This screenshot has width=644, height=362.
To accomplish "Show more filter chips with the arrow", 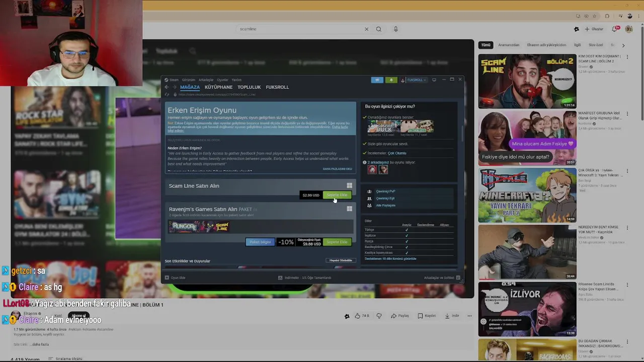I will tap(623, 45).
